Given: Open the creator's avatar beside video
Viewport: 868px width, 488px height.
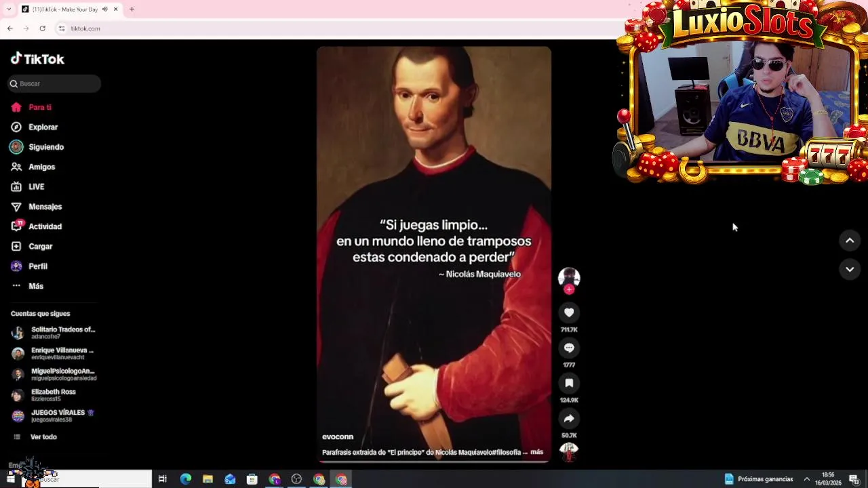Looking at the screenshot, I should click(569, 277).
